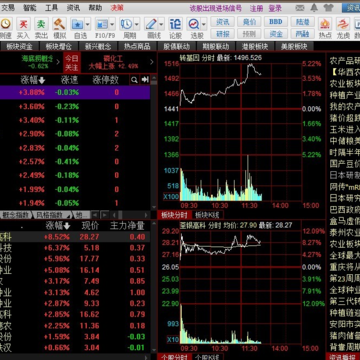Click the 周期 period clock icon

127,24
